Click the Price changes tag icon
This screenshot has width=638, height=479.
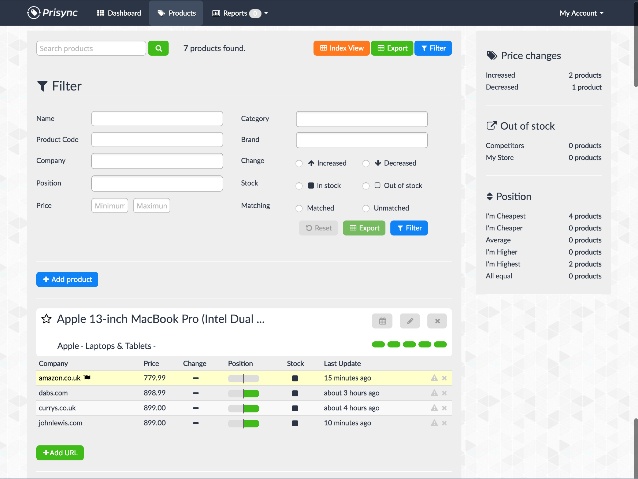492,56
